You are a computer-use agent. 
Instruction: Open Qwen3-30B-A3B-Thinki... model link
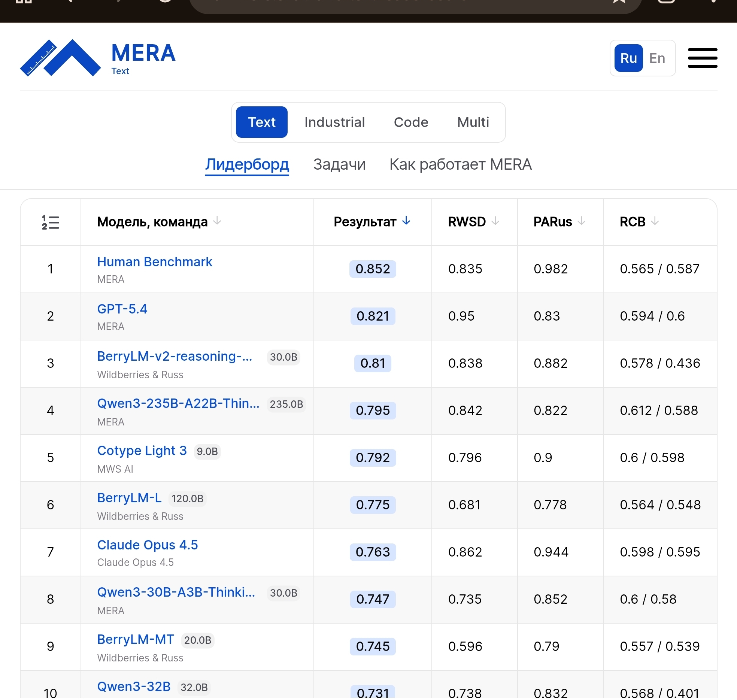pos(176,592)
